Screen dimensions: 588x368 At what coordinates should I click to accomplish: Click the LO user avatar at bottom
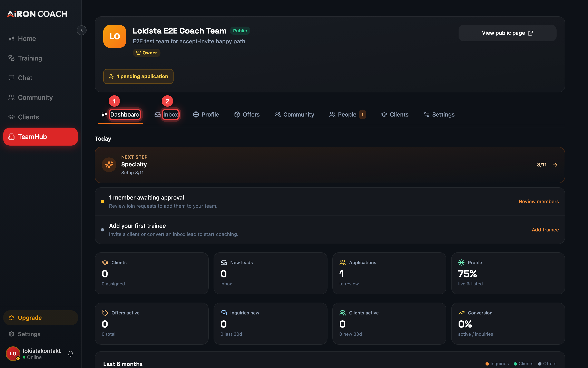tap(13, 354)
